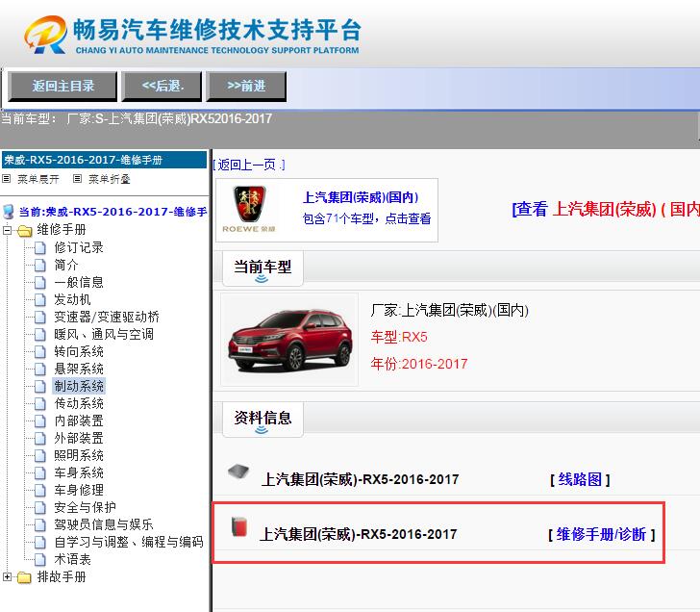Open 安全与保护 in the tree
Screen dimensions: 700x612
[x=85, y=507]
